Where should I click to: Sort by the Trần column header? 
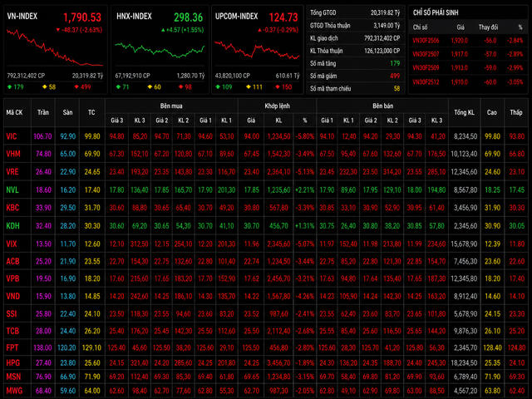(x=43, y=112)
